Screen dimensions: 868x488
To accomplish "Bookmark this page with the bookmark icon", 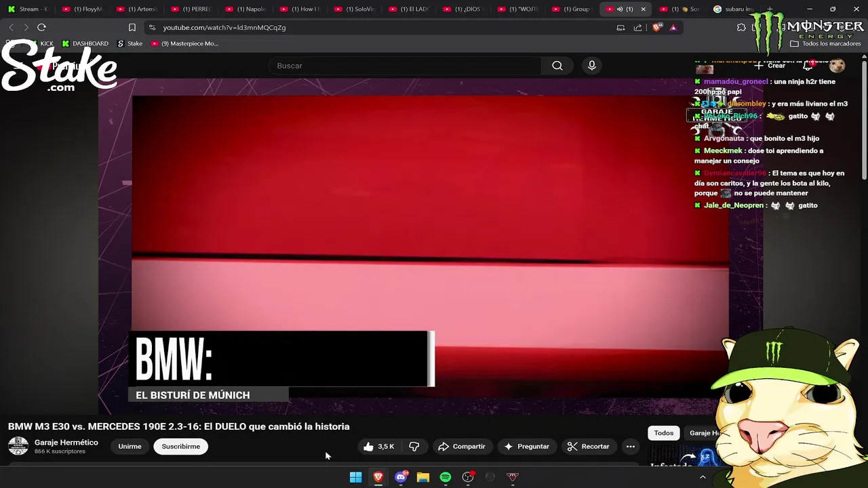I will (x=132, y=28).
